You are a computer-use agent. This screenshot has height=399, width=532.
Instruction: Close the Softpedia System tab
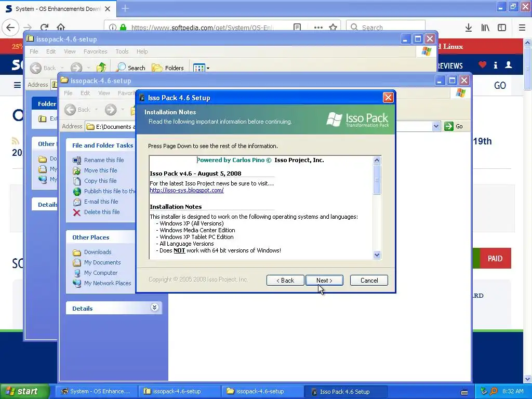[108, 9]
